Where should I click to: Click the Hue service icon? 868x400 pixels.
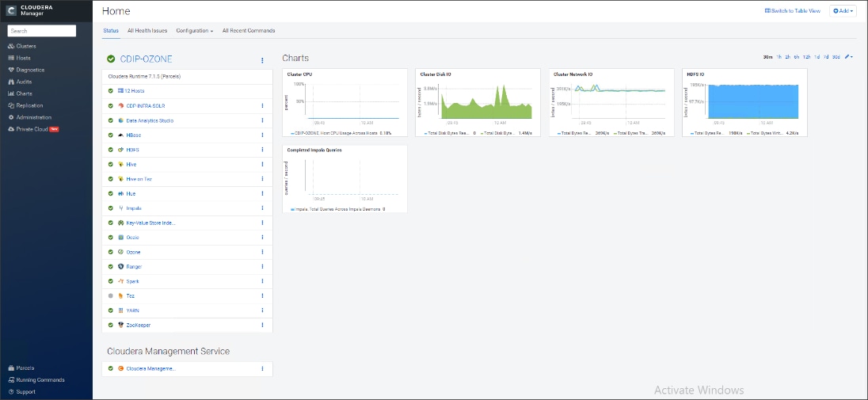coord(120,194)
